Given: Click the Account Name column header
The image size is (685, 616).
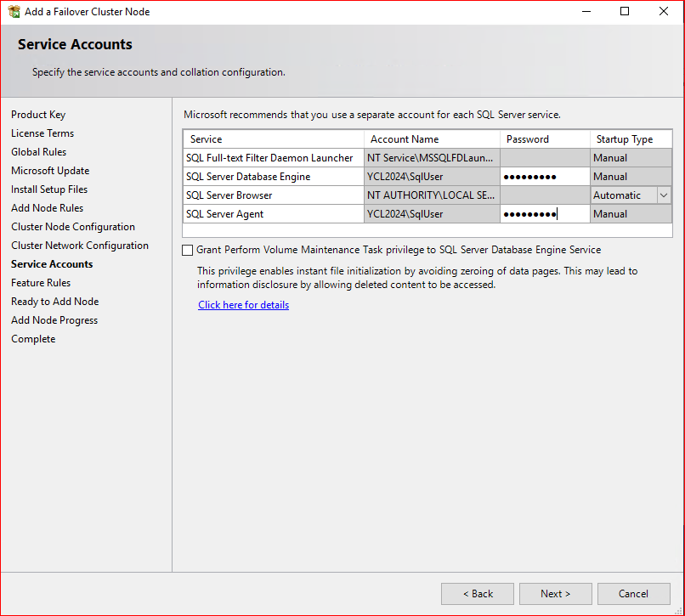Looking at the screenshot, I should 432,139.
